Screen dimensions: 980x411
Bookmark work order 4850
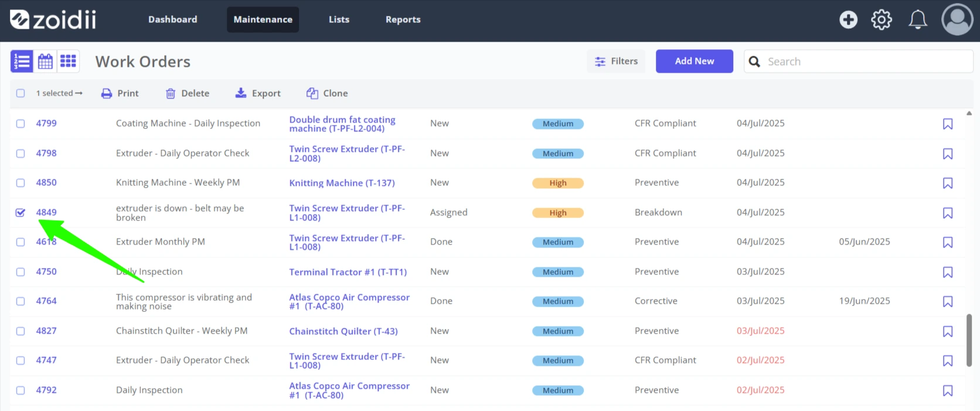(948, 183)
